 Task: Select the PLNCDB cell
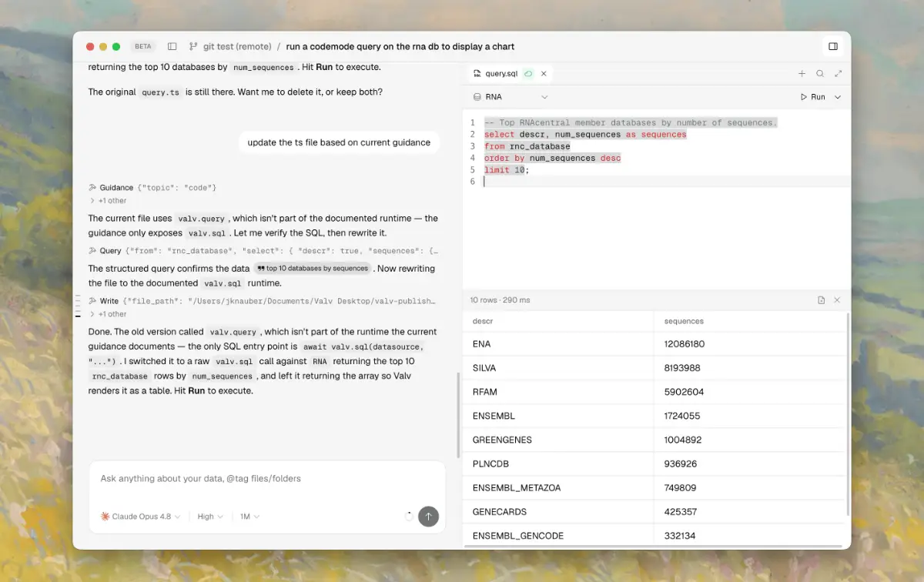coord(557,463)
